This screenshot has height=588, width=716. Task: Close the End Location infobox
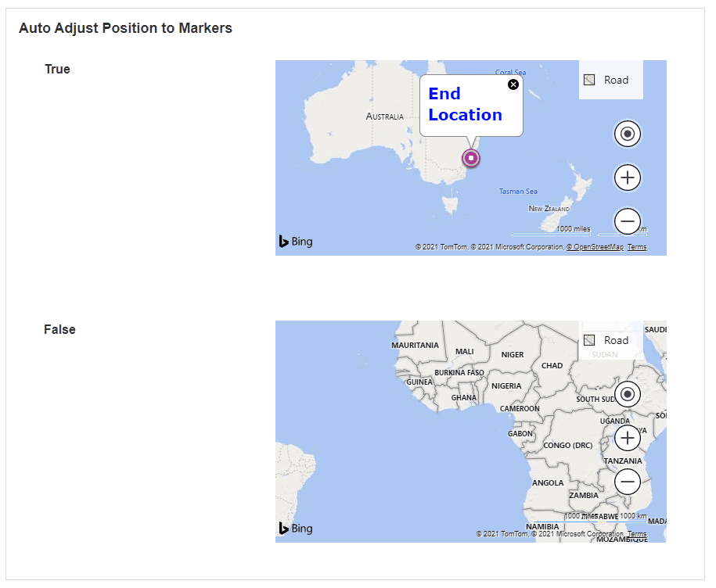513,84
